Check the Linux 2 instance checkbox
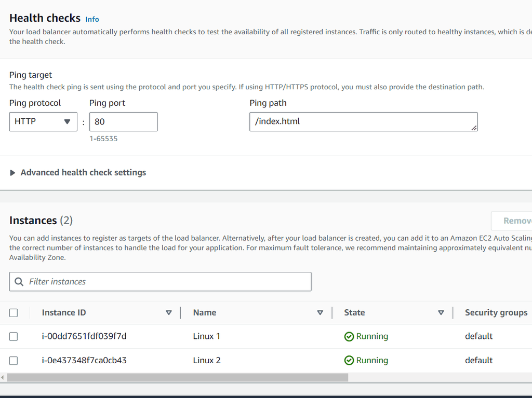The image size is (532, 398). pos(14,361)
